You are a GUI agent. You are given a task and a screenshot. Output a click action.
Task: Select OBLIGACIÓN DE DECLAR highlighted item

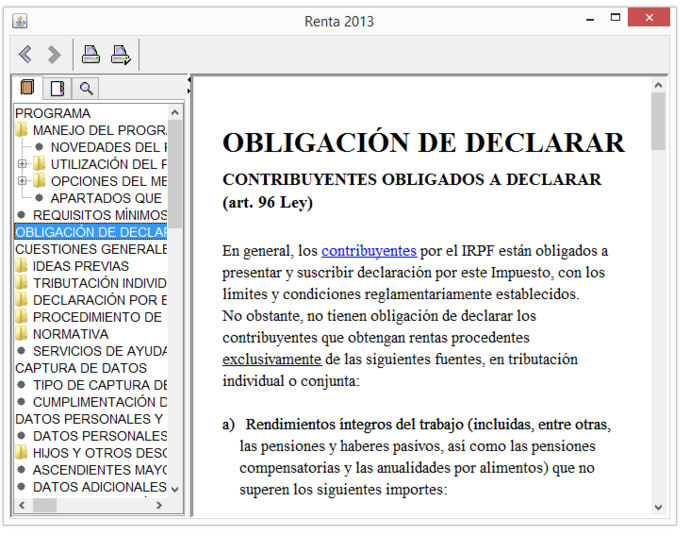point(91,232)
